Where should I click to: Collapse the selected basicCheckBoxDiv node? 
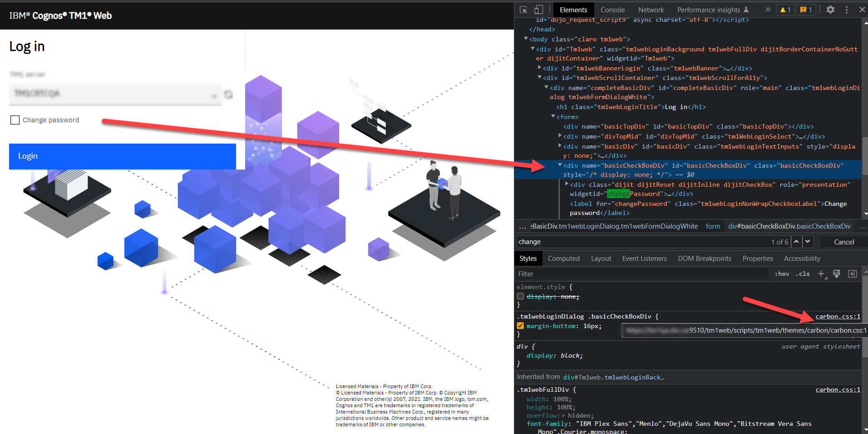pos(560,165)
